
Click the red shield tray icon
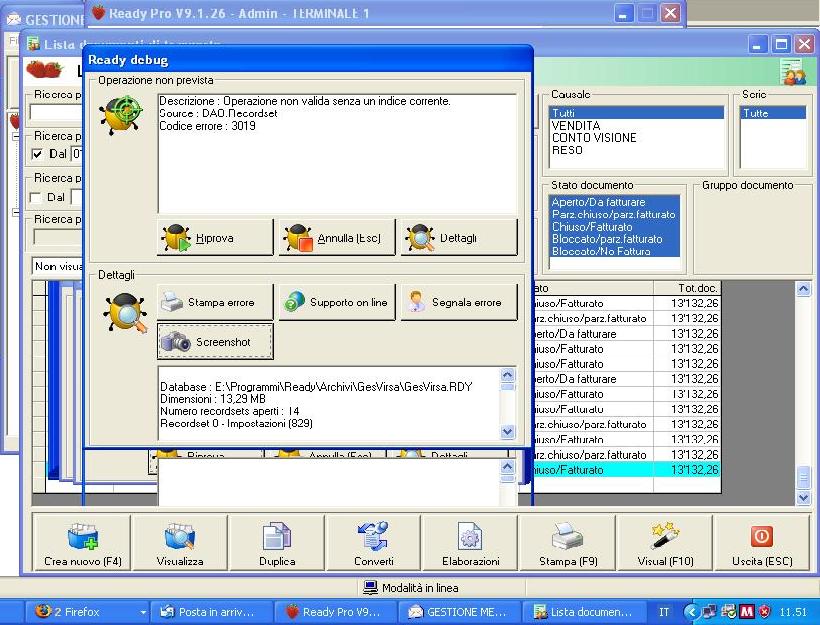764,611
